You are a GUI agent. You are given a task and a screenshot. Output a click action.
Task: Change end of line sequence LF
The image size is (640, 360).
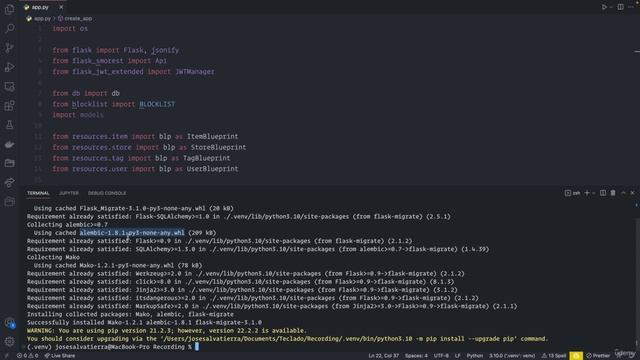point(458,356)
